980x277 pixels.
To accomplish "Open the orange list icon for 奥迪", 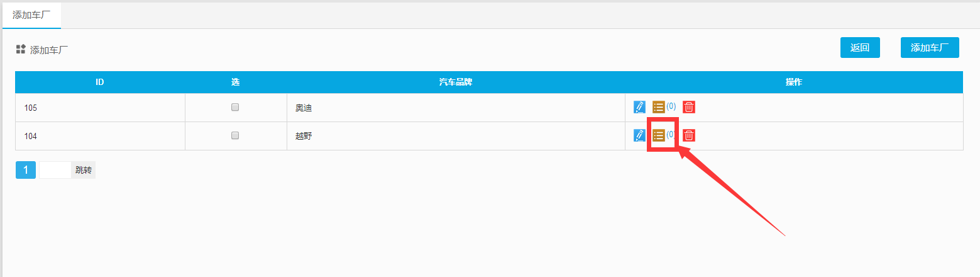I will [658, 107].
